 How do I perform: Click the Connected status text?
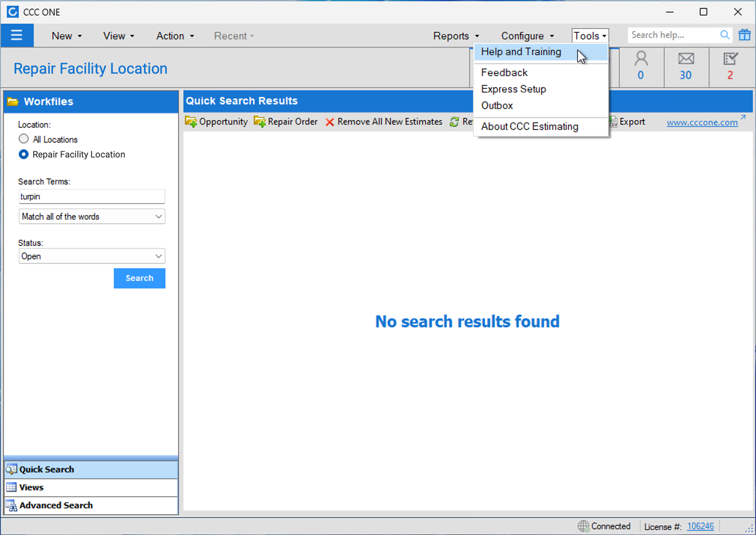611,526
